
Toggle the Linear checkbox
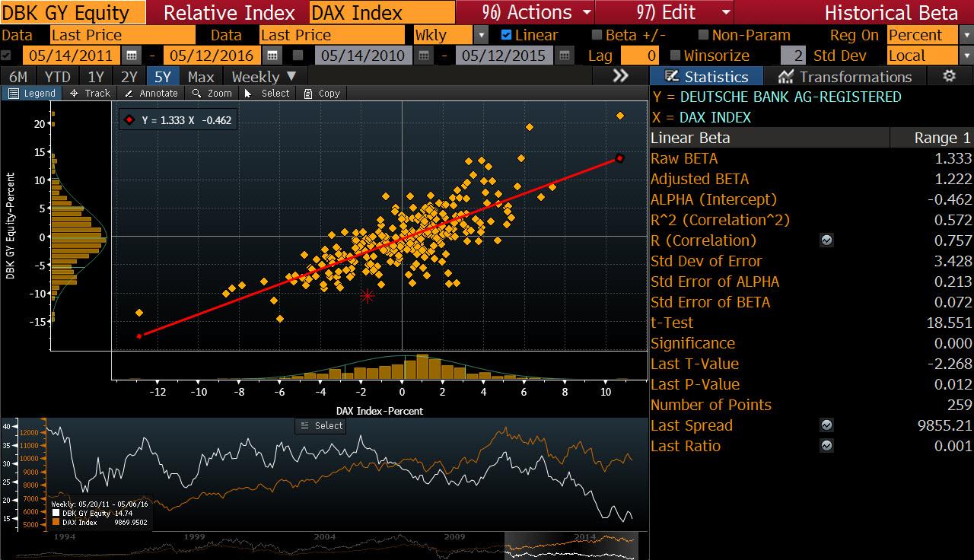pyautogui.click(x=507, y=35)
